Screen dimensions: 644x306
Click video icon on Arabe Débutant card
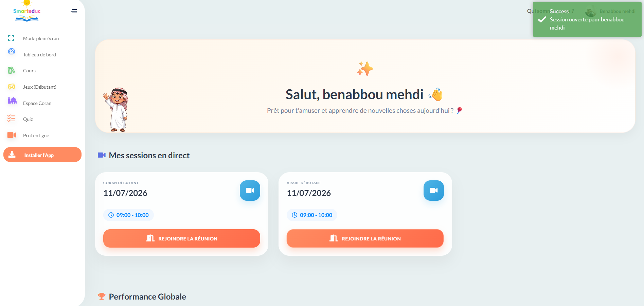click(434, 191)
